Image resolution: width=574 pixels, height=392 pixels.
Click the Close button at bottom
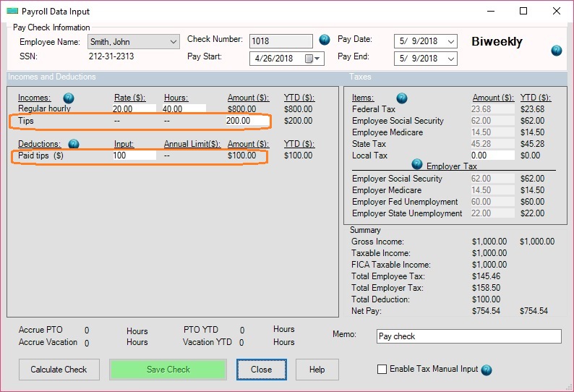pyautogui.click(x=261, y=370)
